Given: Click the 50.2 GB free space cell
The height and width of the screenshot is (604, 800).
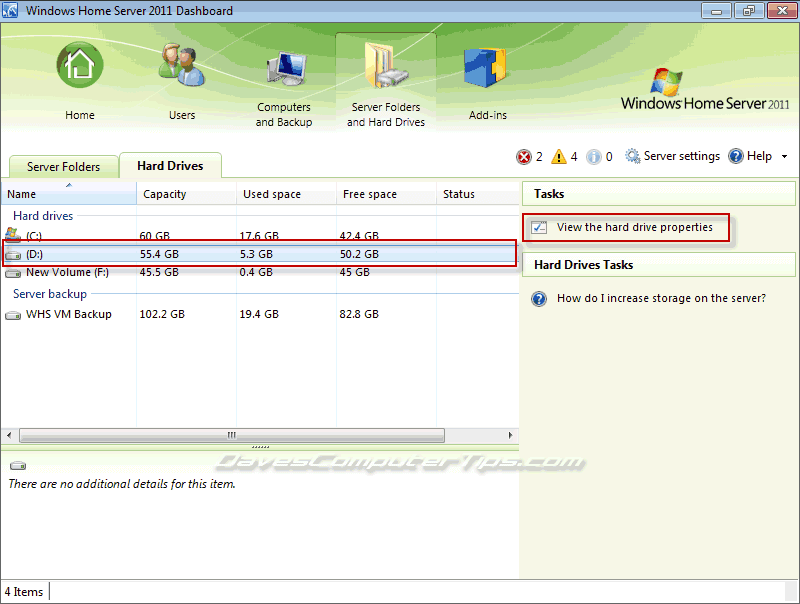Looking at the screenshot, I should [359, 254].
